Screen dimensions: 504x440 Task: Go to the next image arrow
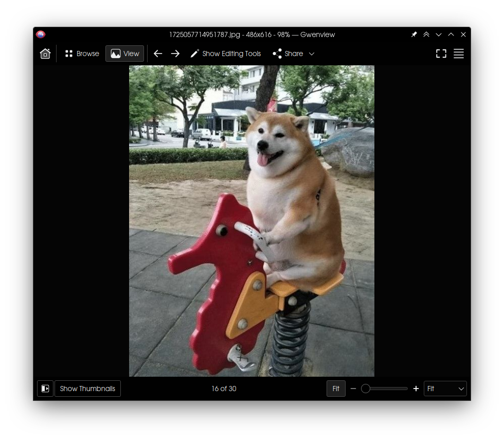[175, 54]
